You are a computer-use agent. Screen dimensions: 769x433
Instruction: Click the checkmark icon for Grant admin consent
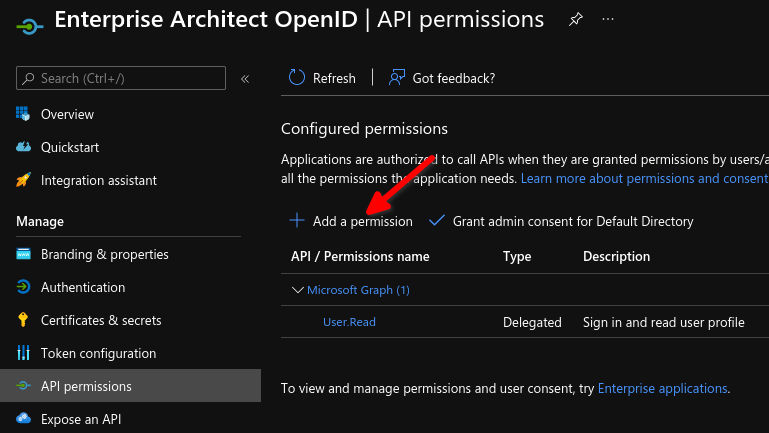pyautogui.click(x=436, y=220)
